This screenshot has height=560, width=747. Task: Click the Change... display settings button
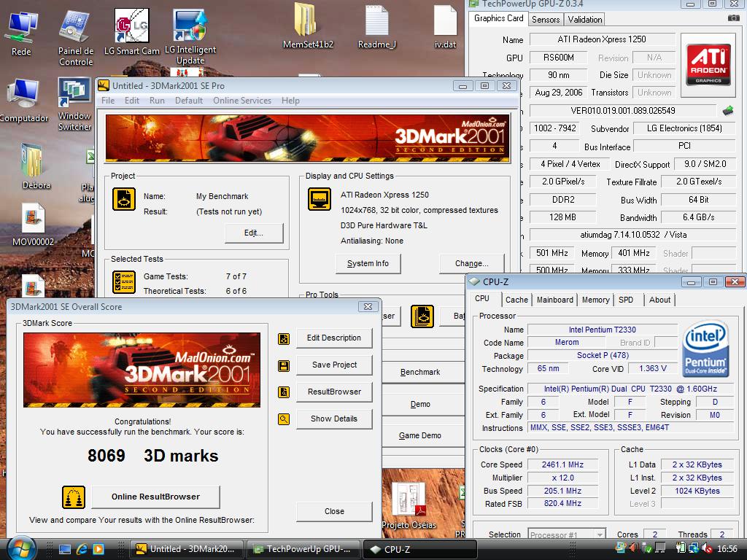472,263
